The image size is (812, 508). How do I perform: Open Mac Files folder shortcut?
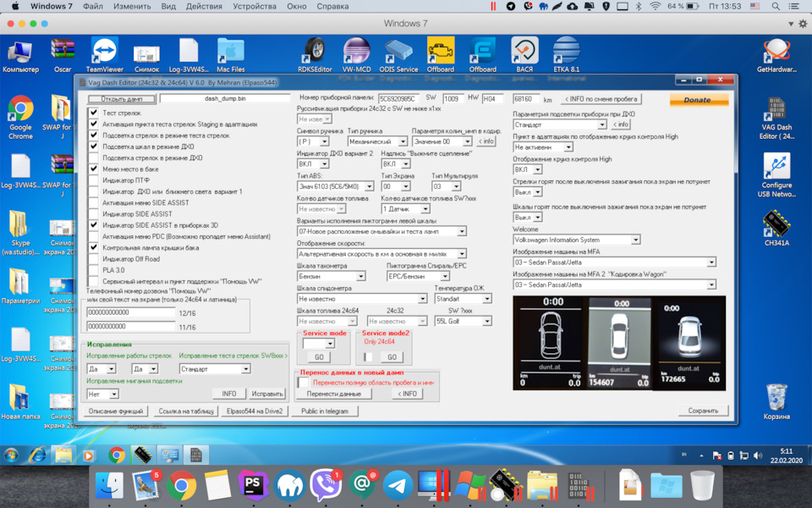pos(230,54)
